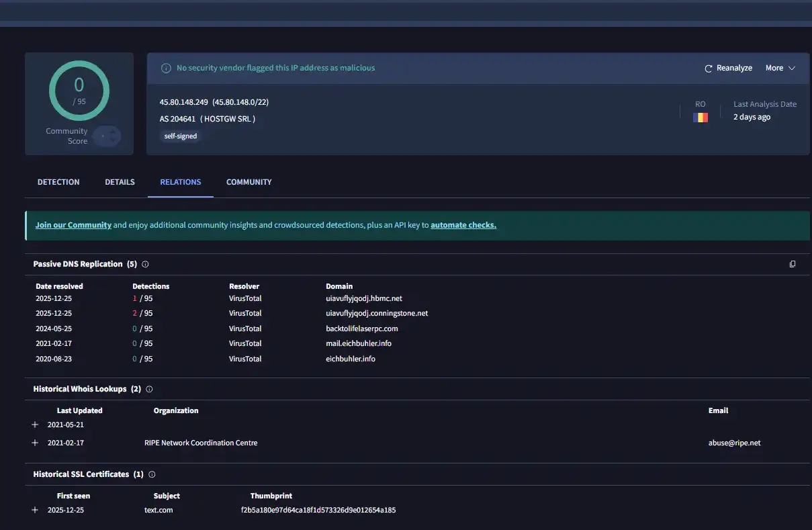Copy the Passive DNS Replication list
This screenshot has height=530, width=812.
point(793,265)
